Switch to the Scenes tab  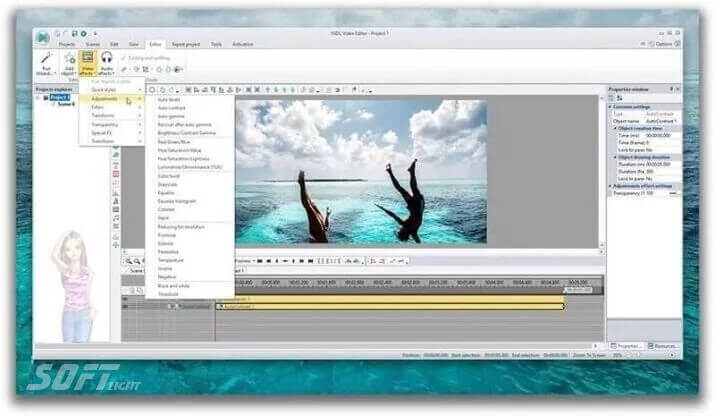[x=93, y=44]
